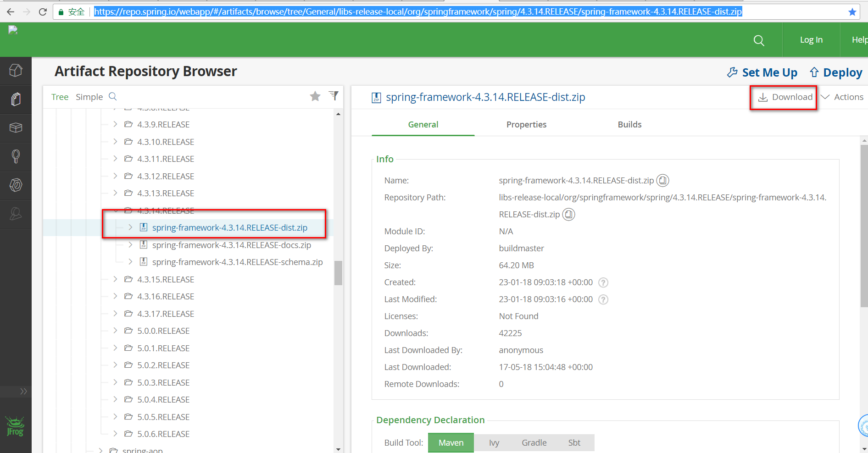Open the Actions dropdown

(x=842, y=97)
